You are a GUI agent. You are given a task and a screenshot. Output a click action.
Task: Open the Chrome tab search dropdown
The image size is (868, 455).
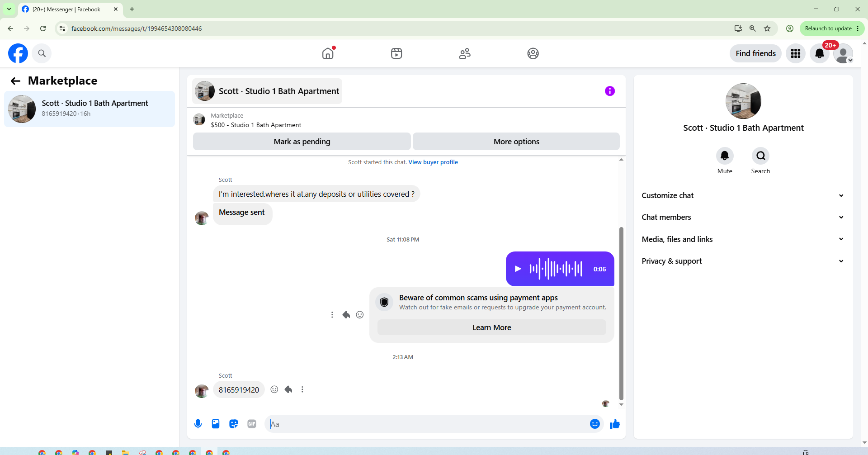9,9
